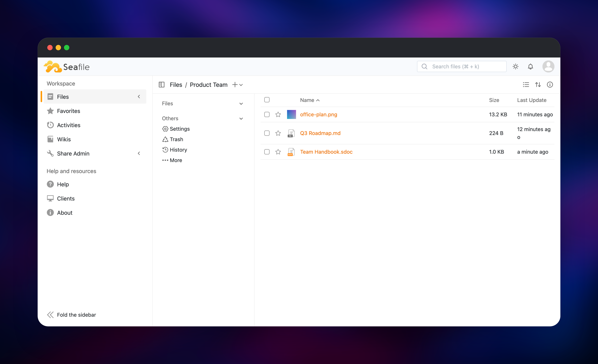Screen dimensions: 598x364
Task: Go to Favorites
Action: click(x=95, y=111)
